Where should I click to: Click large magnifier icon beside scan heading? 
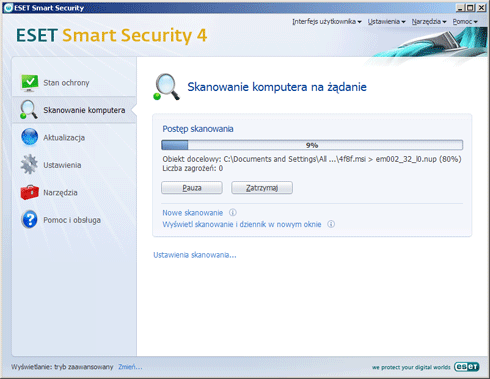pyautogui.click(x=166, y=87)
